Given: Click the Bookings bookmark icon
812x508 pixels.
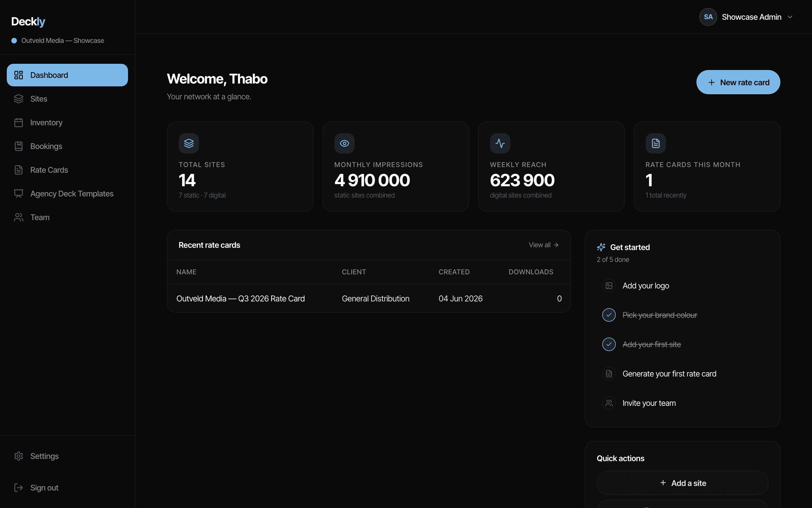Looking at the screenshot, I should click(18, 146).
